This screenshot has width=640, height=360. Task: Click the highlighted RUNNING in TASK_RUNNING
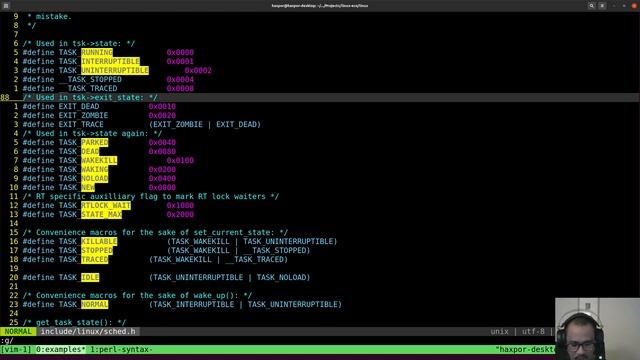click(x=97, y=52)
